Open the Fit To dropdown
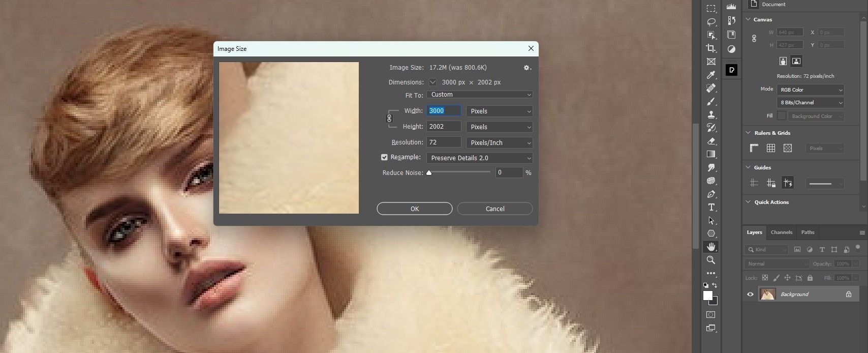The image size is (868, 353). coord(480,95)
